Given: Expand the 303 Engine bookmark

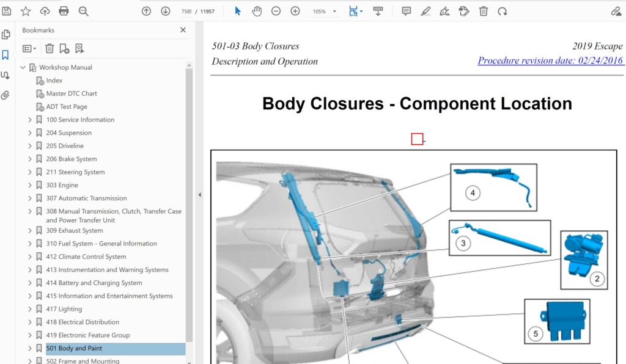Looking at the screenshot, I should click(x=30, y=185).
